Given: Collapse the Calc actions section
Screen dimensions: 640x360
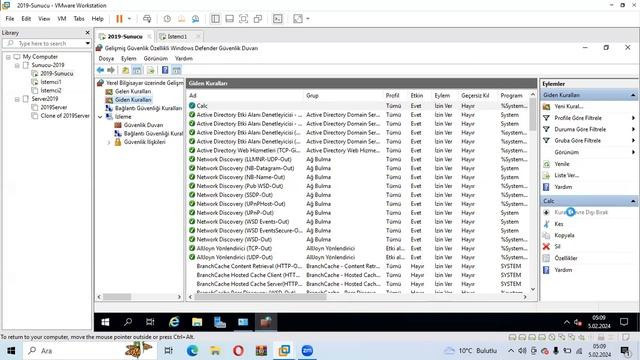Looking at the screenshot, I should pos(633,201).
